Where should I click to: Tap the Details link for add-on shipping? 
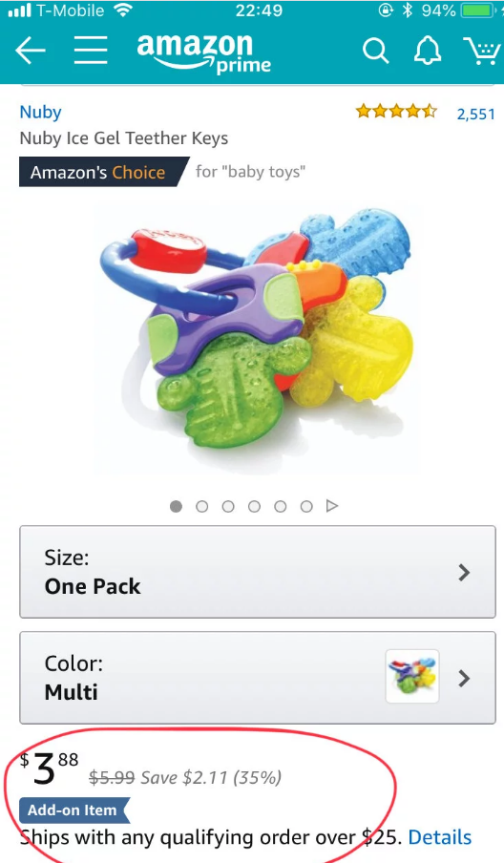tap(440, 837)
